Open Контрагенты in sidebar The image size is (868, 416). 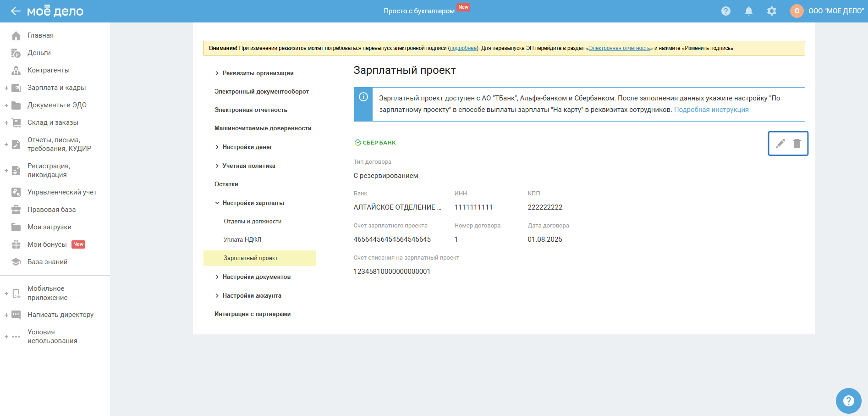click(x=49, y=70)
